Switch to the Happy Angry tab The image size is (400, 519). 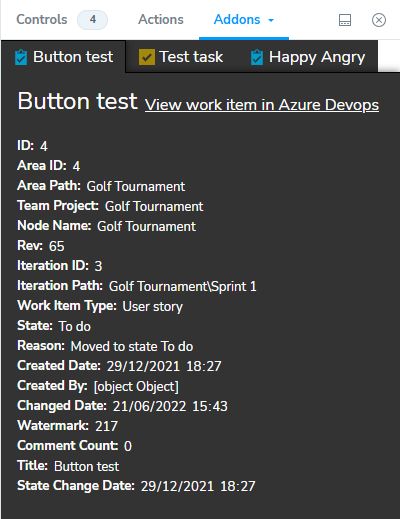[x=307, y=57]
